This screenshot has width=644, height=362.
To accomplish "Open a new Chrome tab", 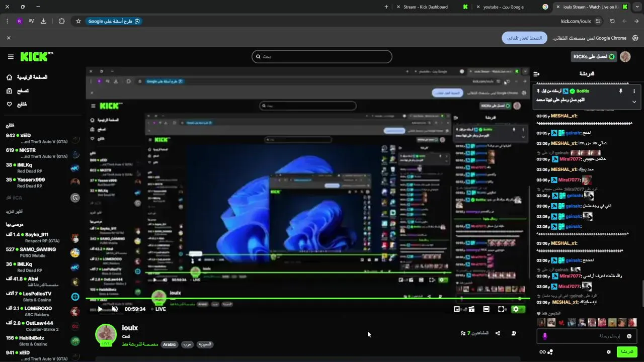I will [x=386, y=7].
